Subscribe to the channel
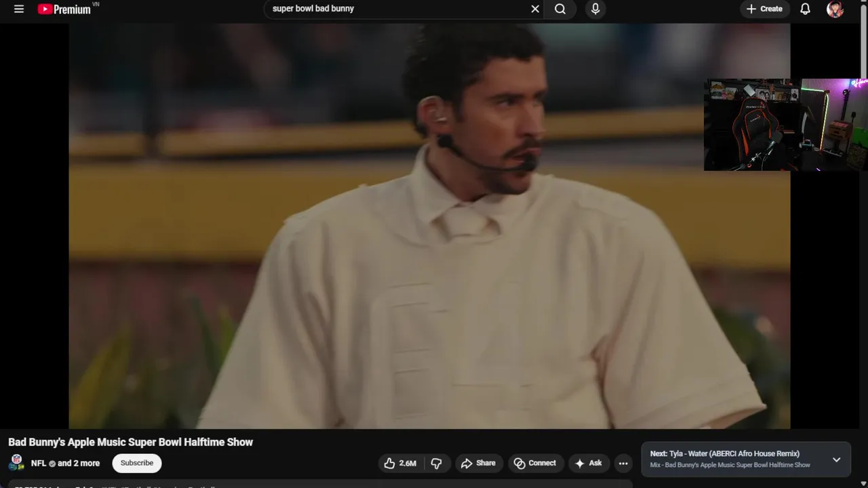The width and height of the screenshot is (868, 488). tap(137, 463)
